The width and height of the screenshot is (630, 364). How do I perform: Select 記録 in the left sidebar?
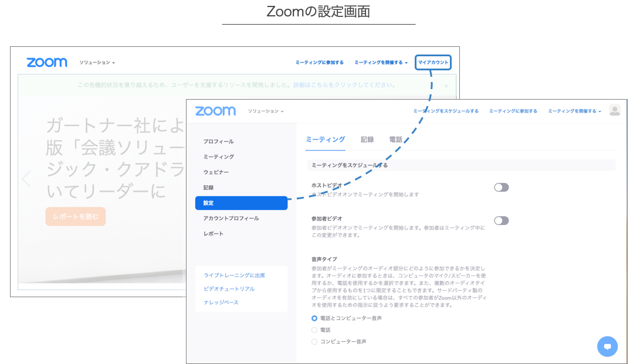point(208,188)
